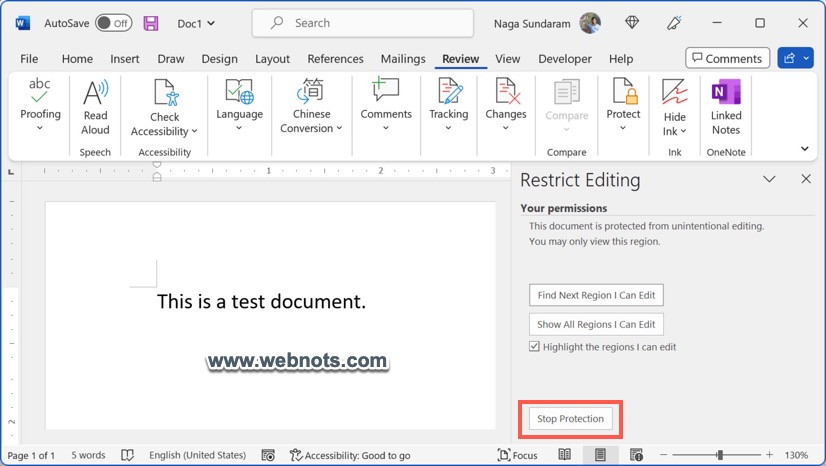Screen dimensions: 826x466
Task: Toggle the AutoSave switch
Action: [114, 23]
